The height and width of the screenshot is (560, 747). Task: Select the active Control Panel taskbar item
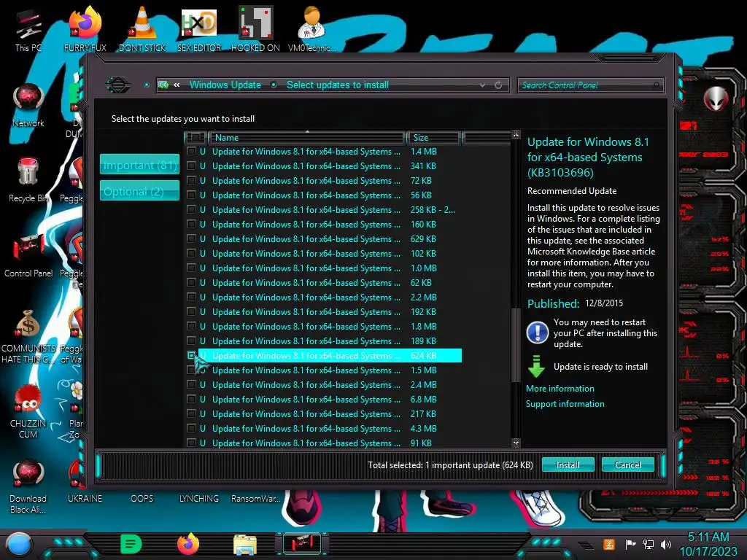pyautogui.click(x=302, y=544)
